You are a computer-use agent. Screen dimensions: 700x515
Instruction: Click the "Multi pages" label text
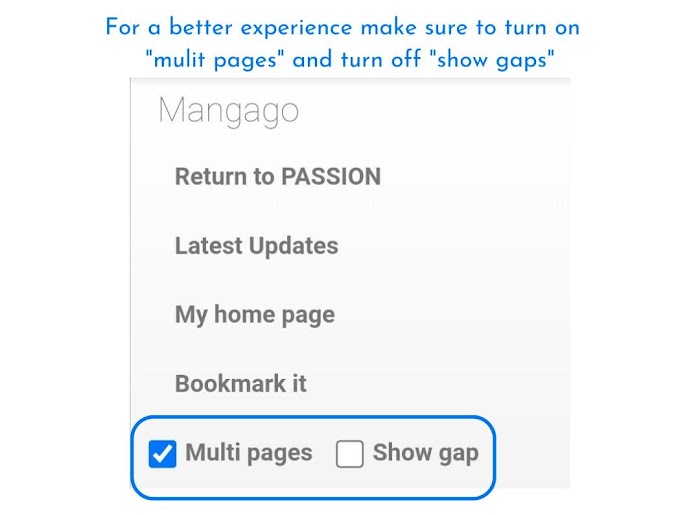(x=249, y=453)
